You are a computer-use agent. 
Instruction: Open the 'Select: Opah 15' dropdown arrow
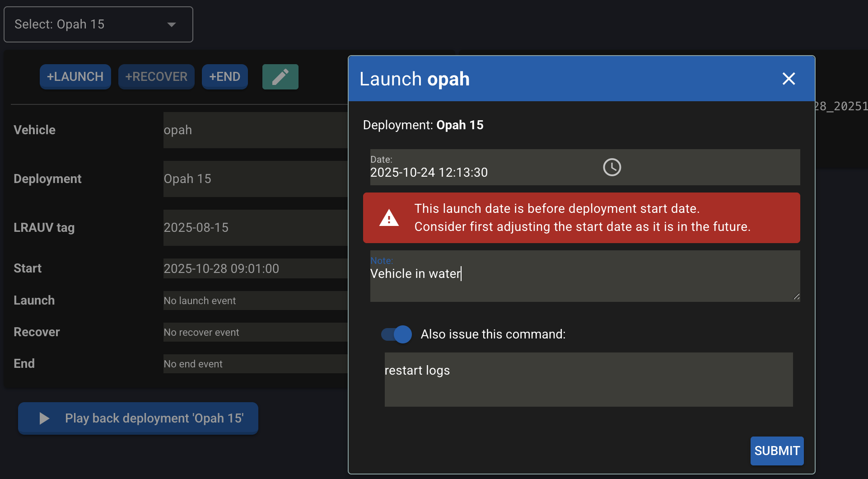[172, 24]
